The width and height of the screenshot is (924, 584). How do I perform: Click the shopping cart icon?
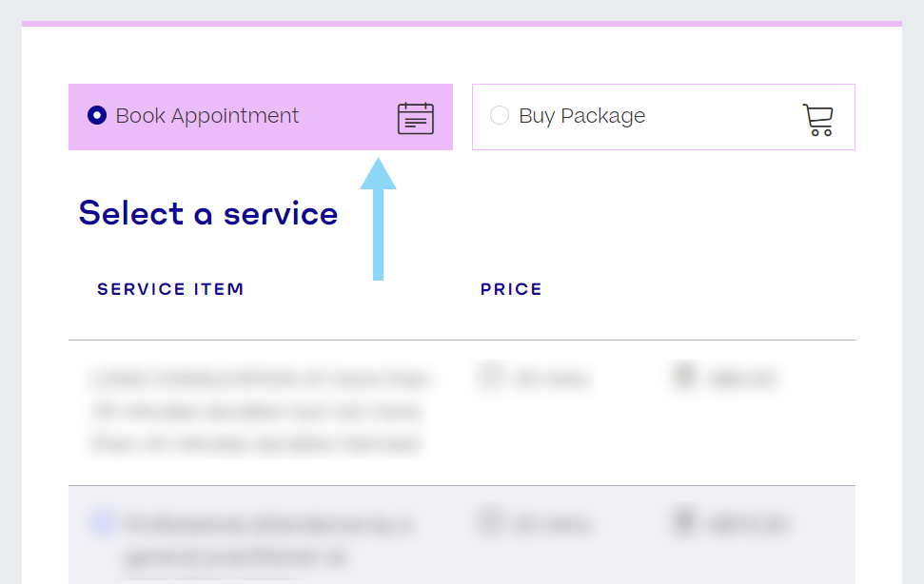click(817, 119)
